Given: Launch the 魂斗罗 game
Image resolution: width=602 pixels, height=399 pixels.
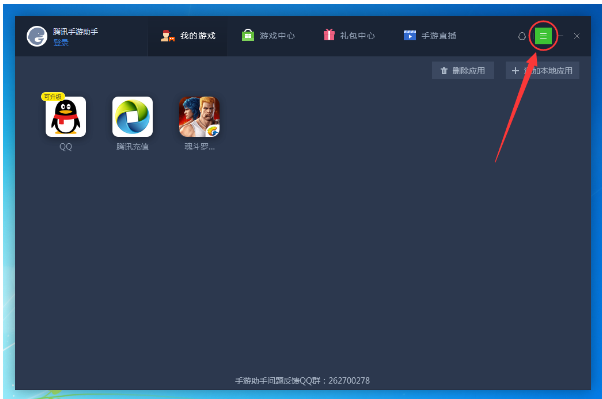Looking at the screenshot, I should pyautogui.click(x=199, y=117).
